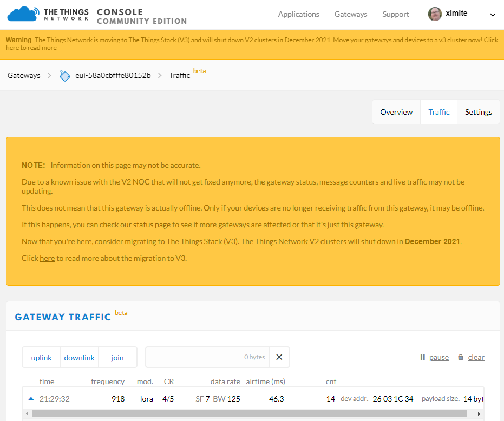504x421 pixels.
Task: Click the "CR" column header
Action: coord(169,381)
